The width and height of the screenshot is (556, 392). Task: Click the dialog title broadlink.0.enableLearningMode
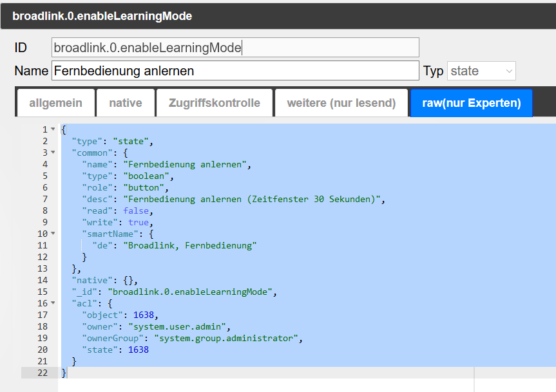[102, 16]
